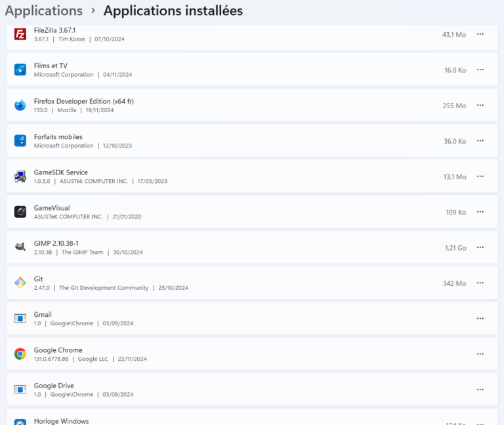Click the GameVisual app icon
This screenshot has height=425, width=504.
(x=20, y=212)
